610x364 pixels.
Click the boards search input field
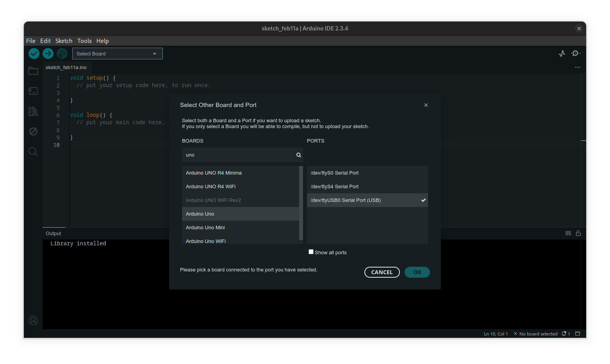click(242, 155)
